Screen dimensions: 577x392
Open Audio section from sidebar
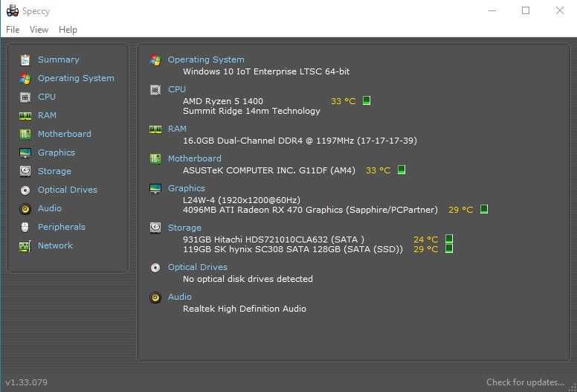tap(50, 208)
